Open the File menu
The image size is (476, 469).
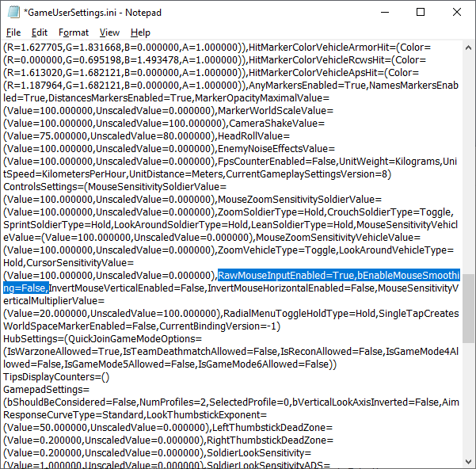13,32
